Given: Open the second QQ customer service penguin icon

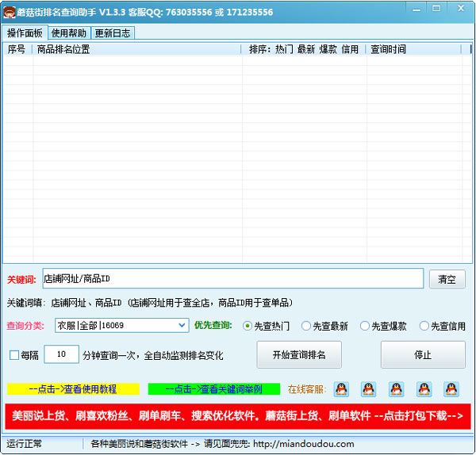Looking at the screenshot, I should tap(369, 389).
